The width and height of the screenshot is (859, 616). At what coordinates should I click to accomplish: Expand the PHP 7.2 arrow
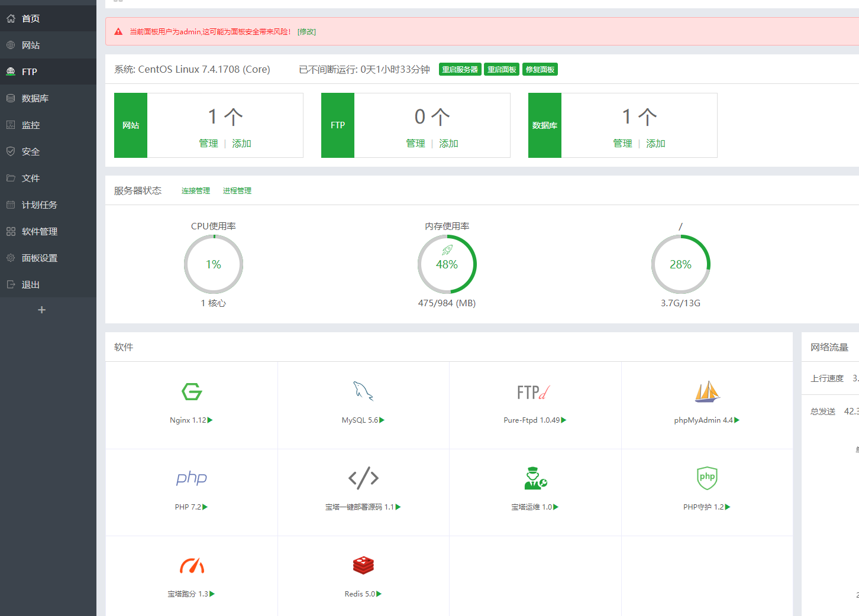(x=205, y=507)
